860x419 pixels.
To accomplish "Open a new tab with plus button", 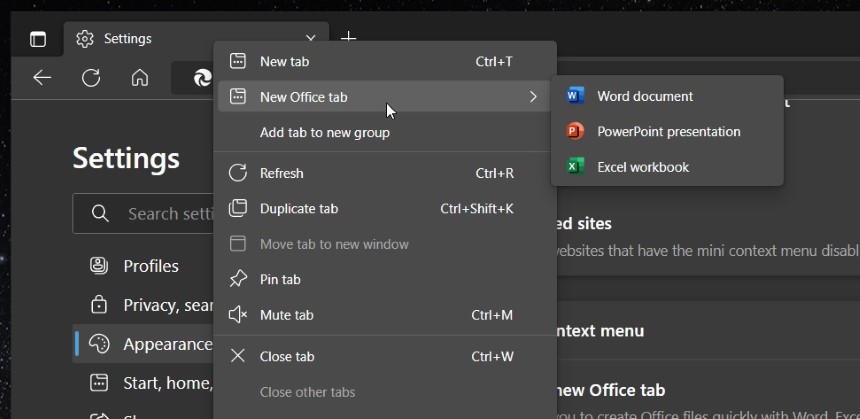I will point(348,38).
